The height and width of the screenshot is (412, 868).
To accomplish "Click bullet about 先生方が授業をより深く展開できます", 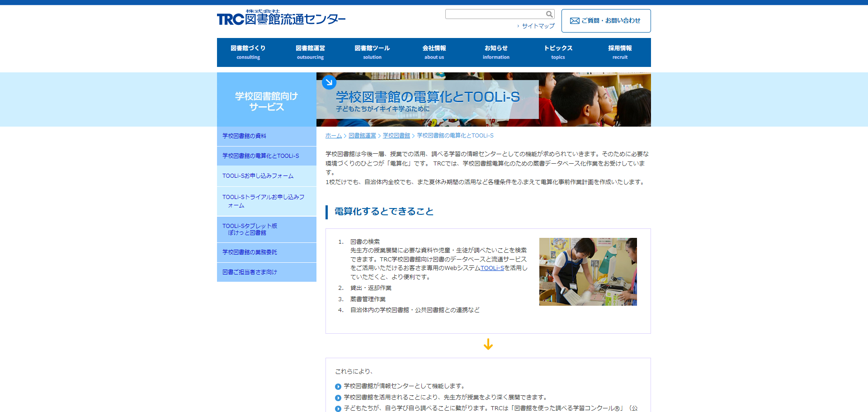I will (x=446, y=398).
